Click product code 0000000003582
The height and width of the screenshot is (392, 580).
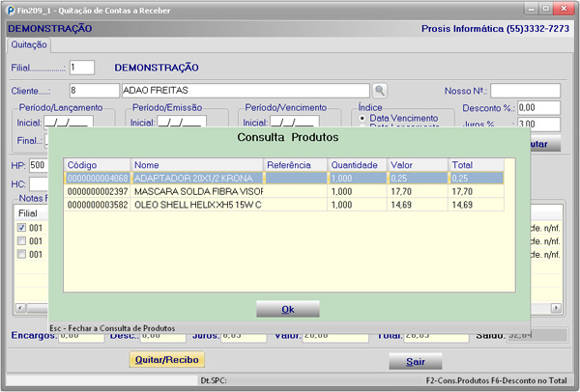pos(98,205)
